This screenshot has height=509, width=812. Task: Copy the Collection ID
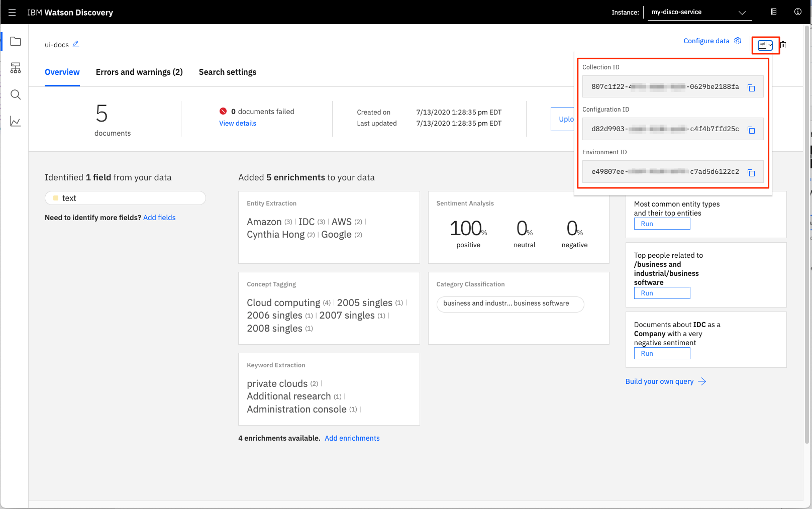point(751,87)
